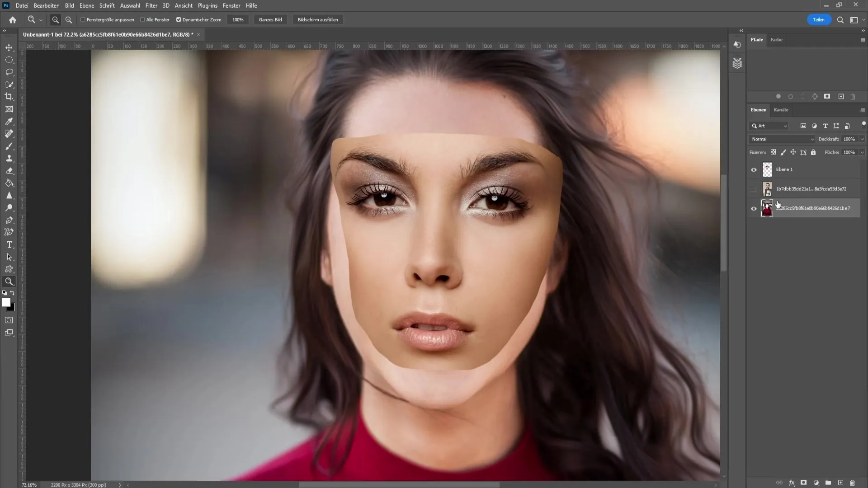Open the Ebenen blend mode dropdown

[x=782, y=139]
